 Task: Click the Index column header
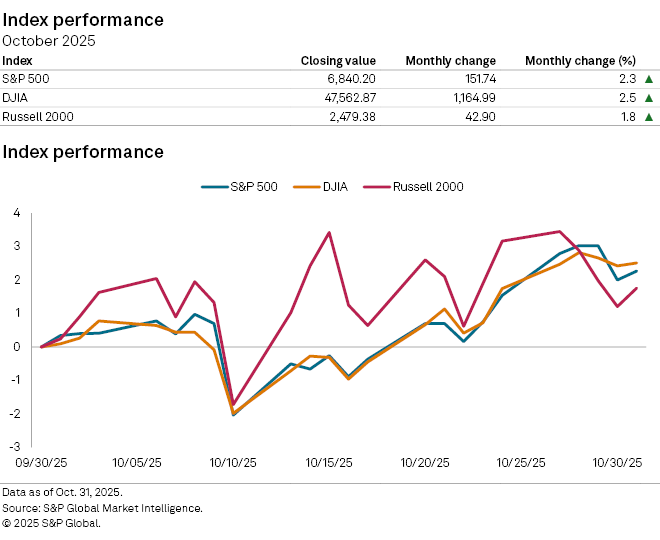pos(17,61)
